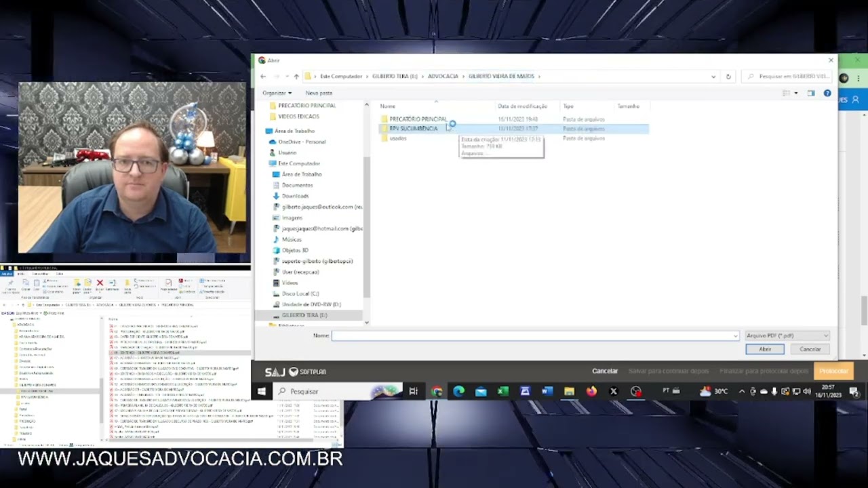The height and width of the screenshot is (488, 868).
Task: Click GILBERTO VIEIRA DE MATOS breadcrumb segment
Action: (502, 77)
